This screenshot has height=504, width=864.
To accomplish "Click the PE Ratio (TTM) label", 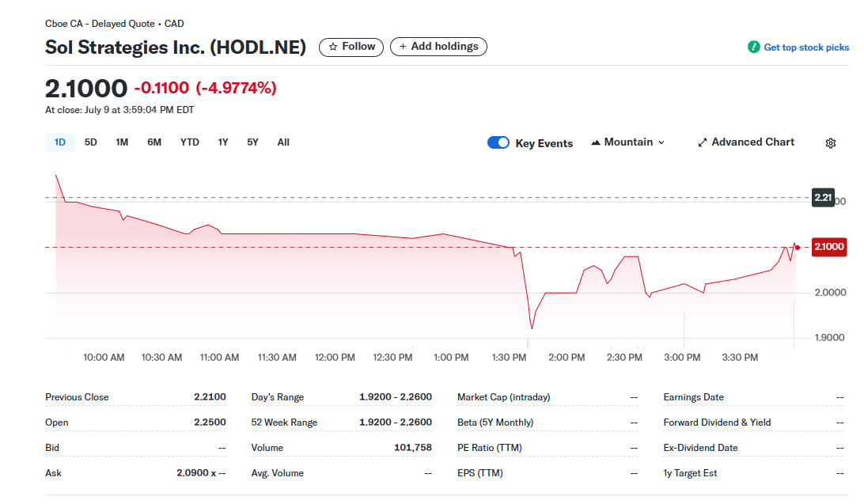I will pos(489,448).
